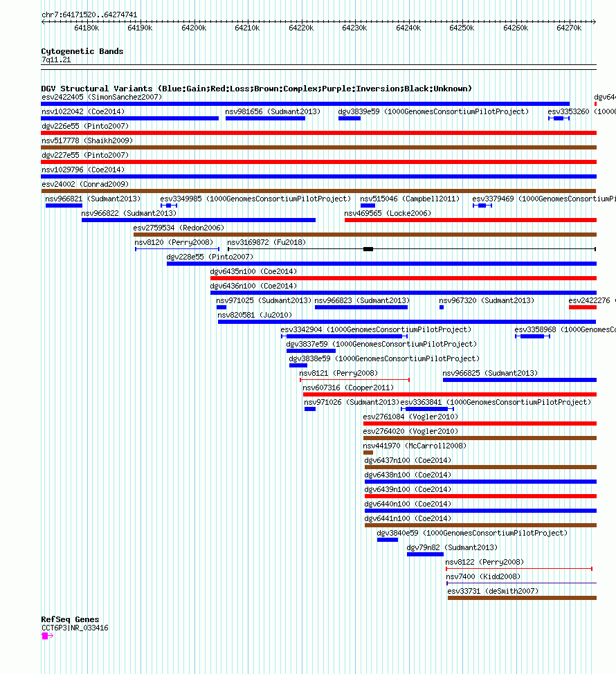The height and width of the screenshot is (674, 616).
Task: Select esv24002 (Conrad2009) label
Action: 85,184
